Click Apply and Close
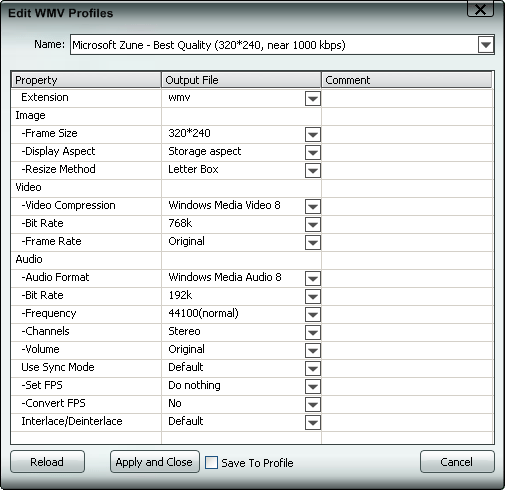505x490 pixels. point(155,462)
